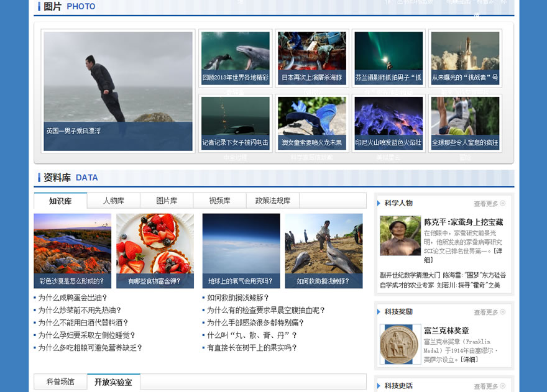Click 查看更多 arrow icon beside 科技奖励

coord(503,312)
